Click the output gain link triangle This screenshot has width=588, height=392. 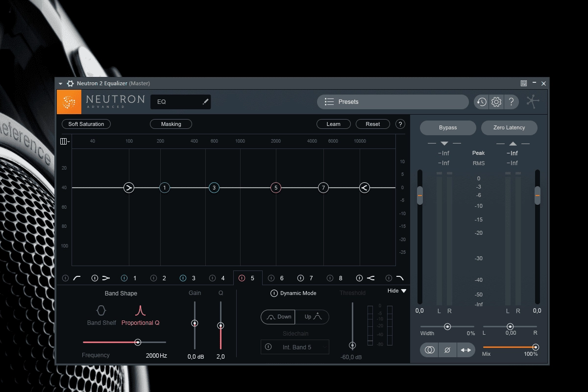point(513,144)
